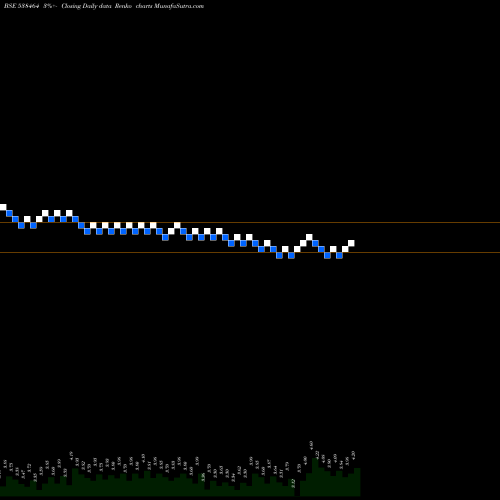The image size is (500, 500).
Task: Click the tallest volume bar
Action: click(x=315, y=477)
